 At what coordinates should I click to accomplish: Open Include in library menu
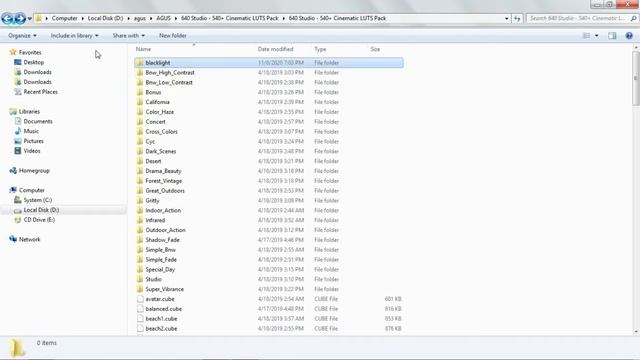click(74, 36)
